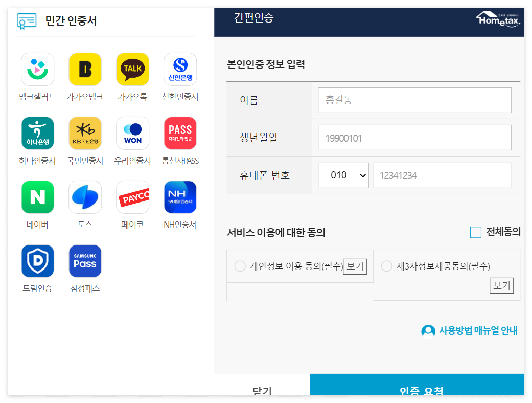Choose the 네이버 certificate icon
The image size is (532, 403).
click(38, 197)
